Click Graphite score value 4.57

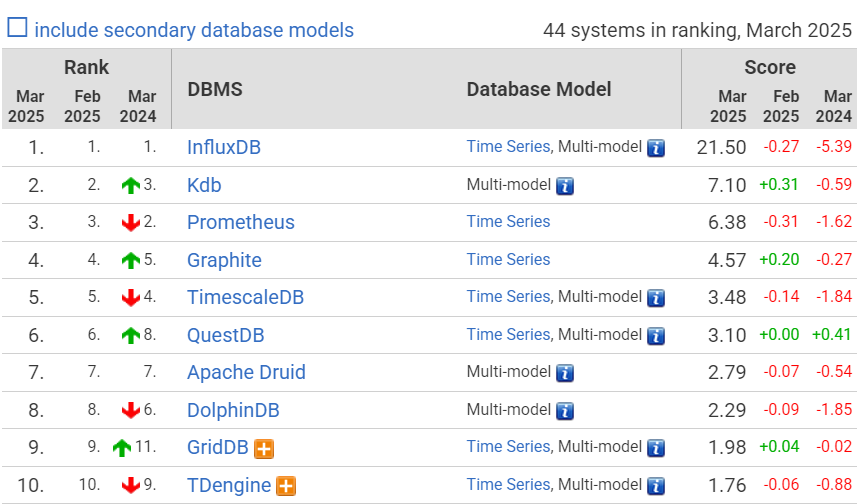[x=726, y=260]
